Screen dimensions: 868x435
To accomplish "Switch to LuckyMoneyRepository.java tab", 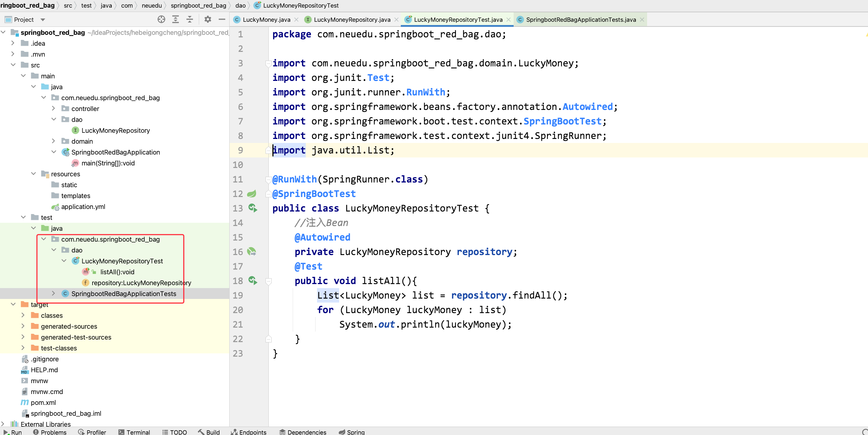I will point(352,20).
